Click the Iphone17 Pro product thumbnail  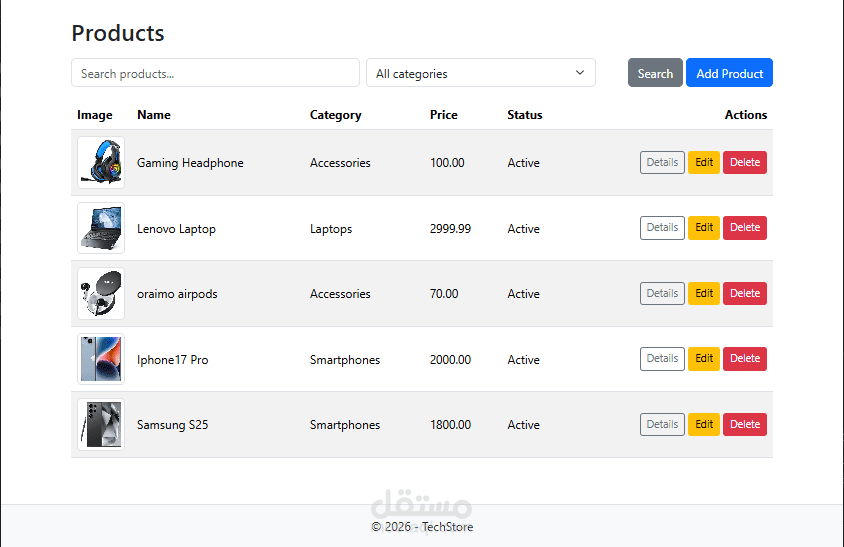pos(101,359)
